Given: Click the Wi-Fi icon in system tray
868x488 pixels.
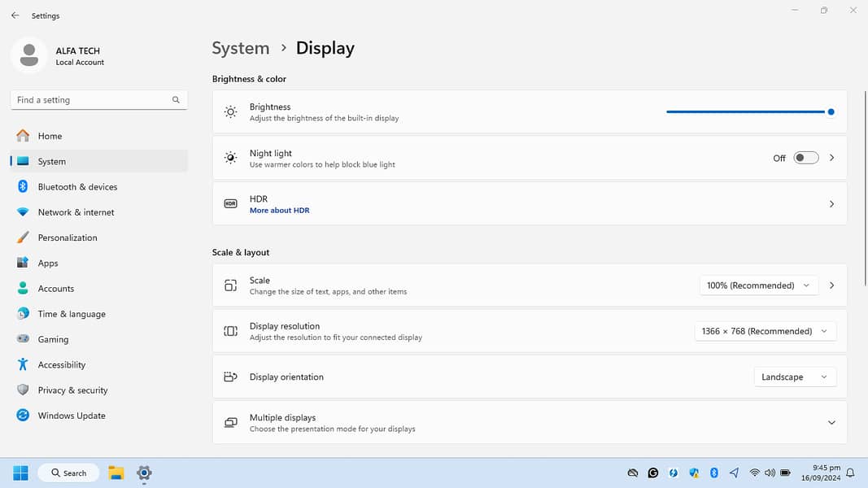Looking at the screenshot, I should (754, 473).
